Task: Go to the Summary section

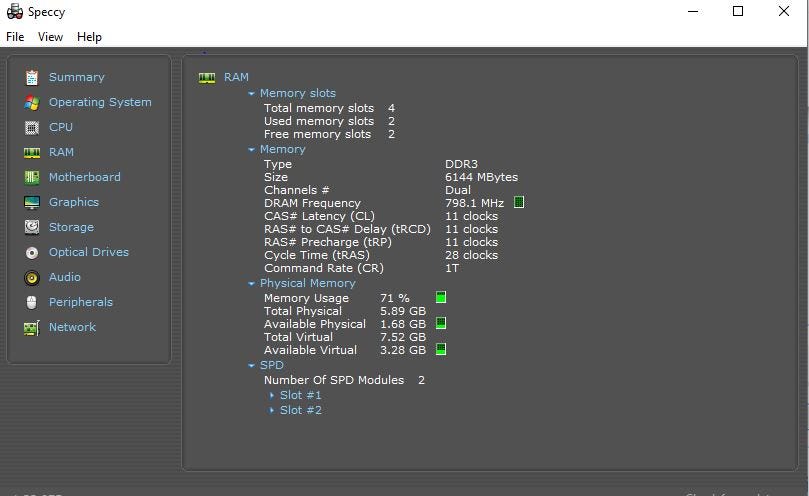Action: (76, 77)
